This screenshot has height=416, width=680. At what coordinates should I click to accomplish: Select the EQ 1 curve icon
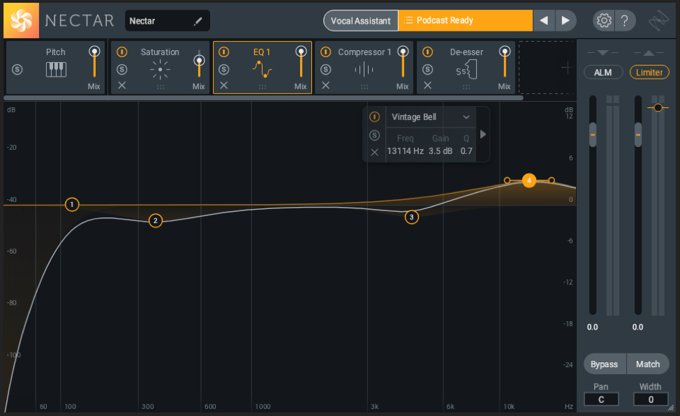(262, 69)
